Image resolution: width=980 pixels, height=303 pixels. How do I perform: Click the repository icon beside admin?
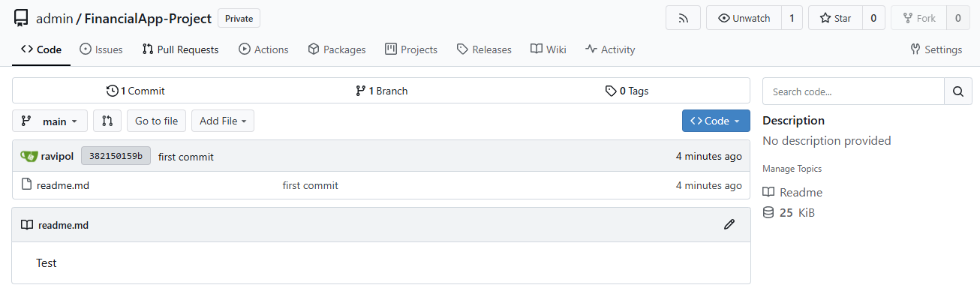click(x=21, y=18)
